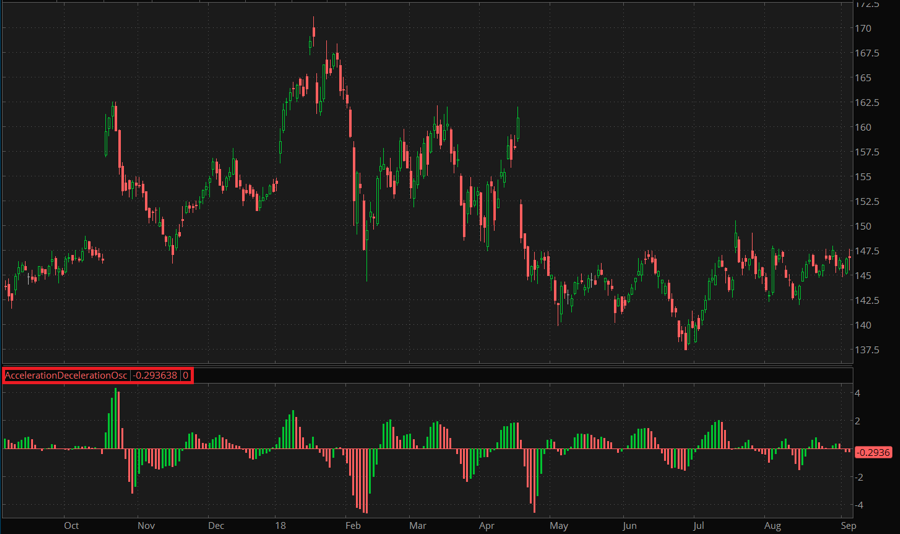Click the 18 year marker on time axis
The height and width of the screenshot is (534, 900).
[x=280, y=524]
